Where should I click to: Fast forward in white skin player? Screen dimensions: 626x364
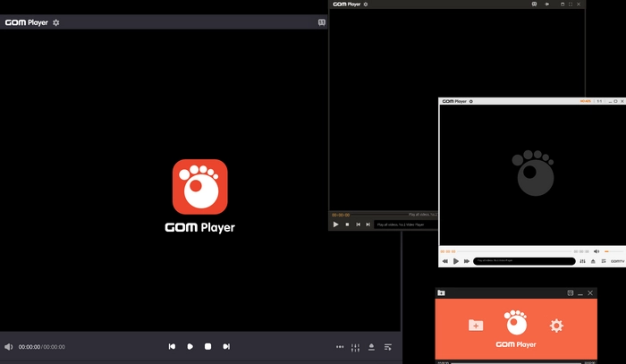pyautogui.click(x=466, y=261)
